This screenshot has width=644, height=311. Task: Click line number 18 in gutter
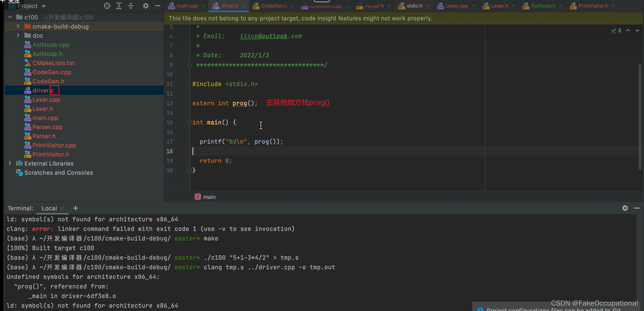point(170,151)
